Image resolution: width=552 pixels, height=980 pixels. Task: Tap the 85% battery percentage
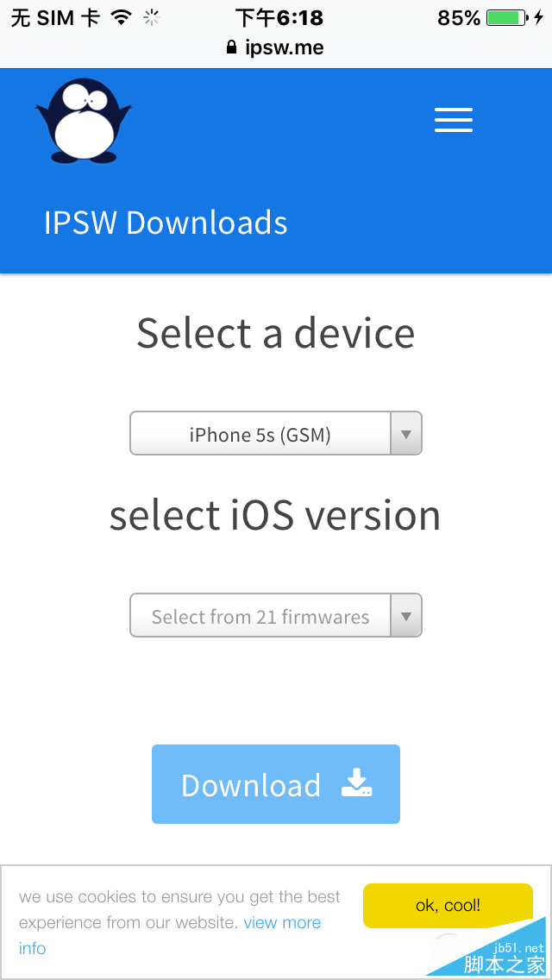[x=459, y=17]
